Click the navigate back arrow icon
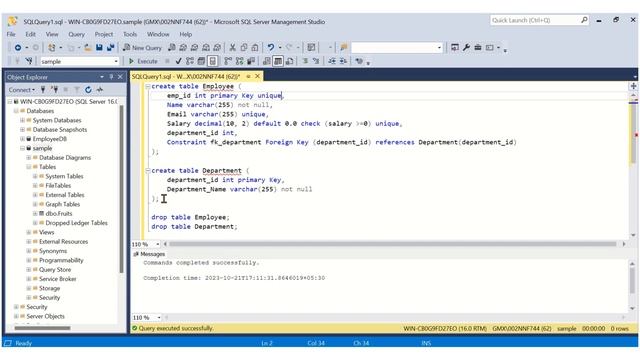Screen dimensions: 640x360 tap(18, 48)
